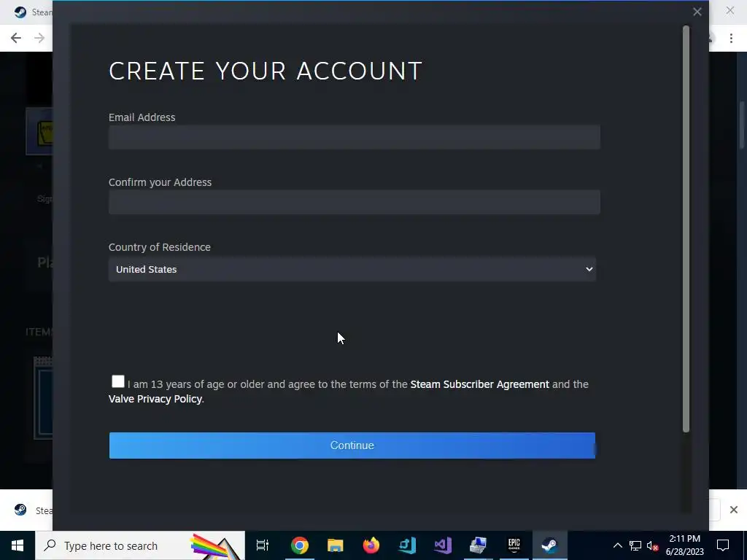Open Epic Games Launcher from the taskbar
The width and height of the screenshot is (747, 560).
click(x=514, y=545)
